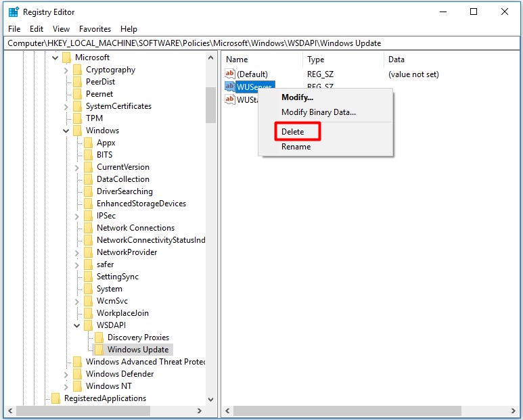Screen dimensions: 523x420
Task: Click the '(value not set)' data cell
Action: 413,74
